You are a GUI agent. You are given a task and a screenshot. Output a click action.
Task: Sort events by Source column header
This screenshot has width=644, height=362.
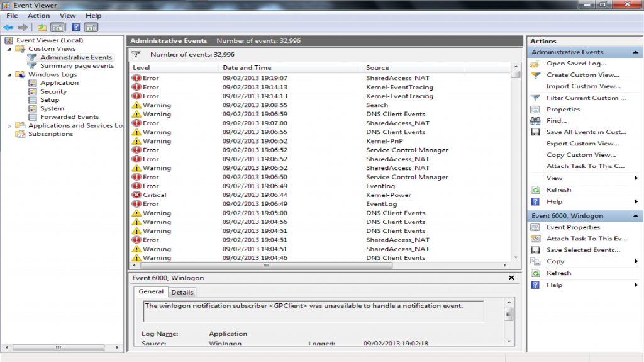[x=414, y=67]
